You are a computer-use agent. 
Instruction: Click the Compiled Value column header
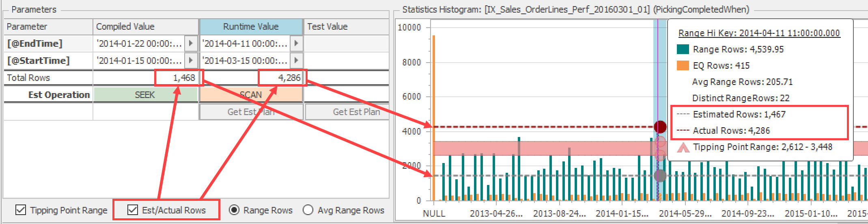coord(145,27)
